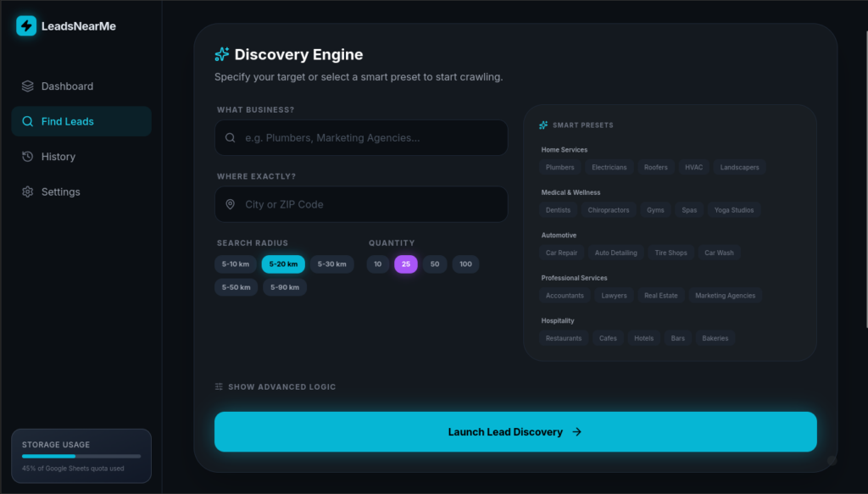Pick the Landscapers preset
Viewport: 868px width, 494px height.
tap(739, 167)
